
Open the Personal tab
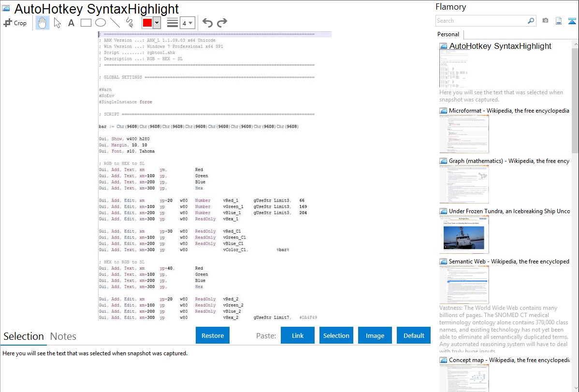(449, 34)
